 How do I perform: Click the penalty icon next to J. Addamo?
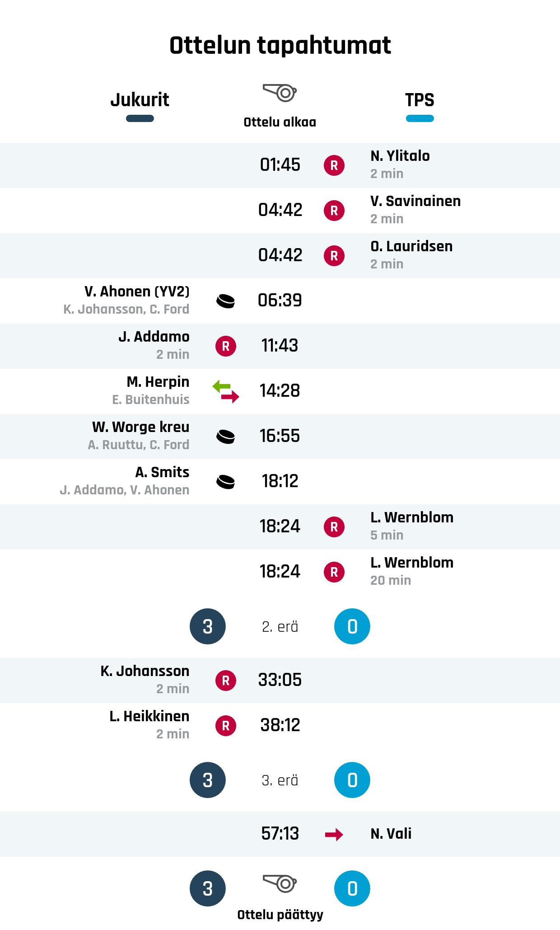pyautogui.click(x=226, y=346)
